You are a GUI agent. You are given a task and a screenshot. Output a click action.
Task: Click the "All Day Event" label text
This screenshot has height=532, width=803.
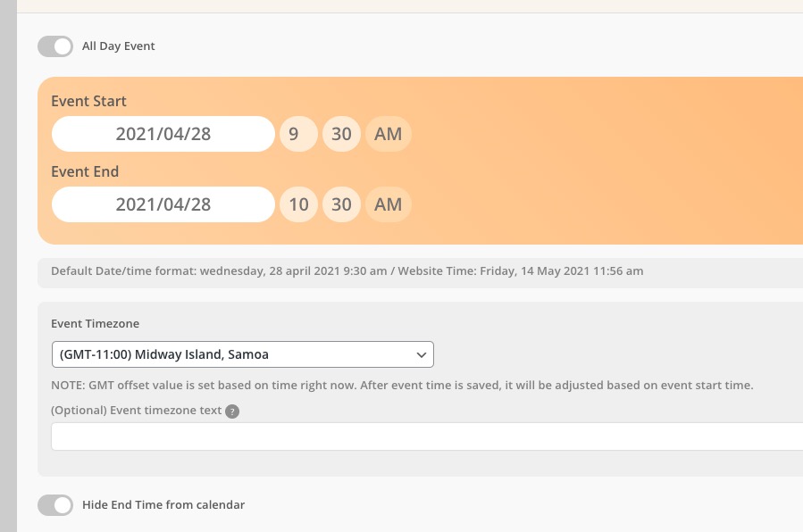(x=118, y=46)
